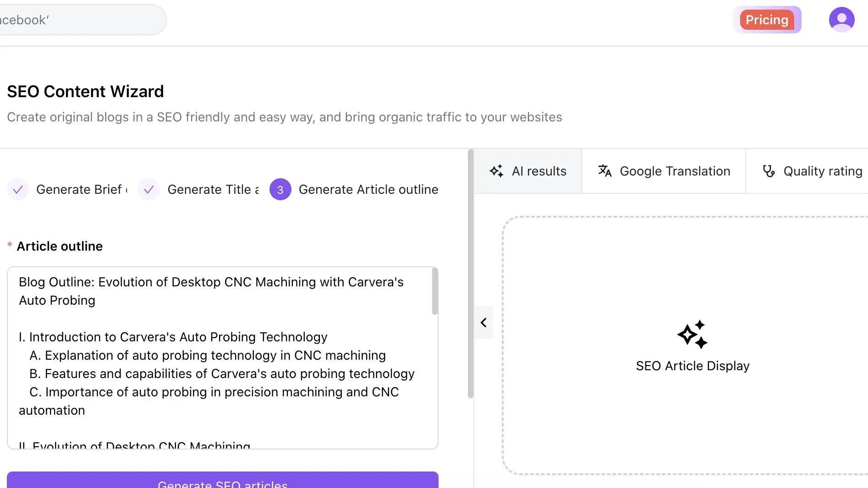868x488 pixels.
Task: Click the Google Translation language icon
Action: (604, 171)
